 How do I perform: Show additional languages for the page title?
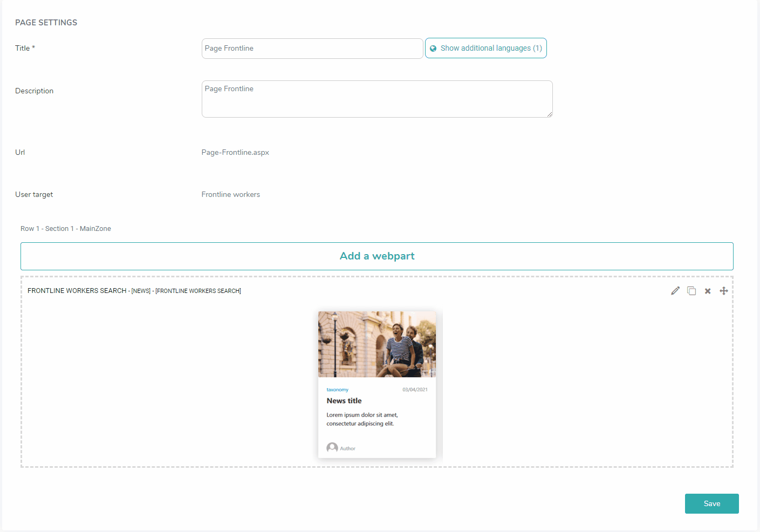pos(485,48)
